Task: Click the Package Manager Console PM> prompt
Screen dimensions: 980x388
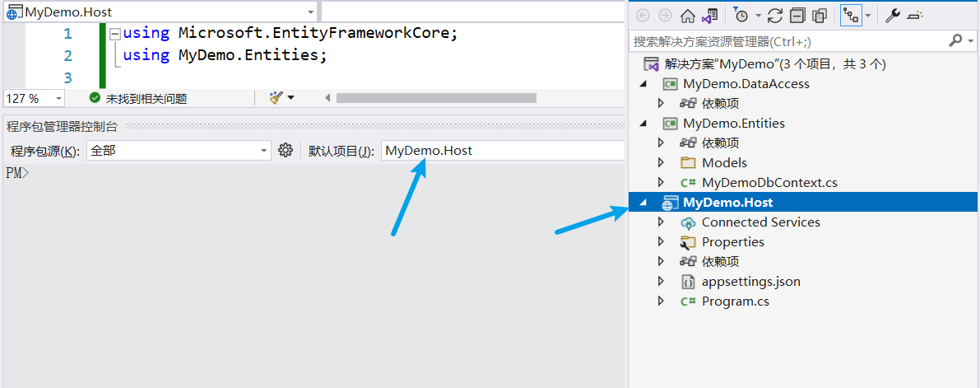Action: 17,173
